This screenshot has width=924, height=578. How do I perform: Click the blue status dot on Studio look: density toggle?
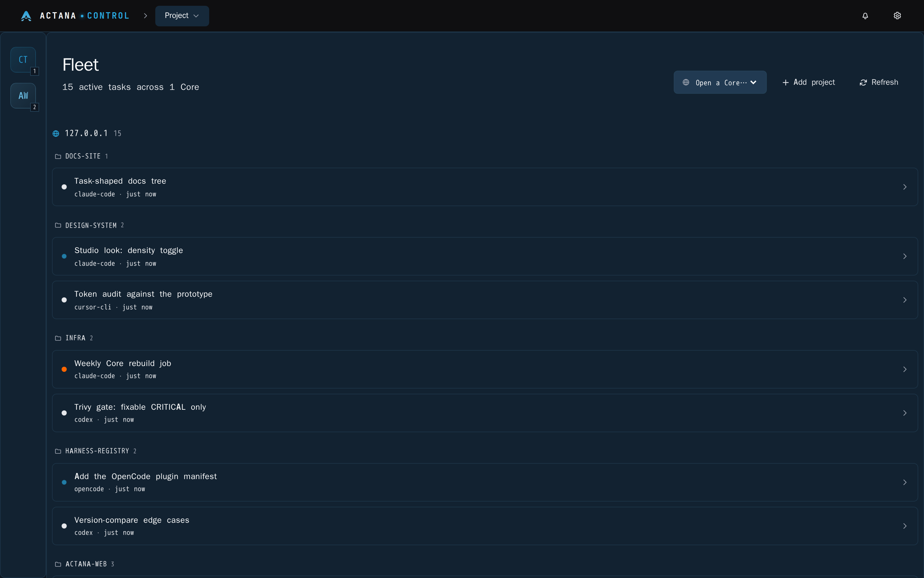[x=64, y=256]
